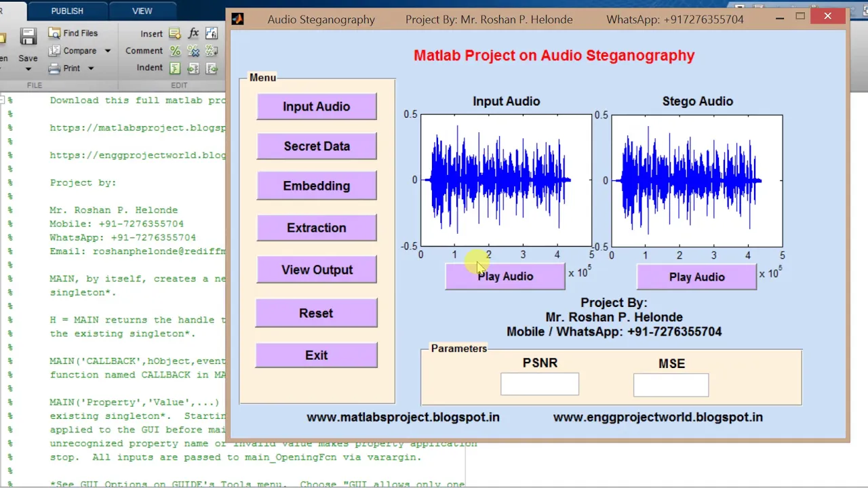Image resolution: width=868 pixels, height=488 pixels.
Task: Click the Compare files icon
Action: 54,51
